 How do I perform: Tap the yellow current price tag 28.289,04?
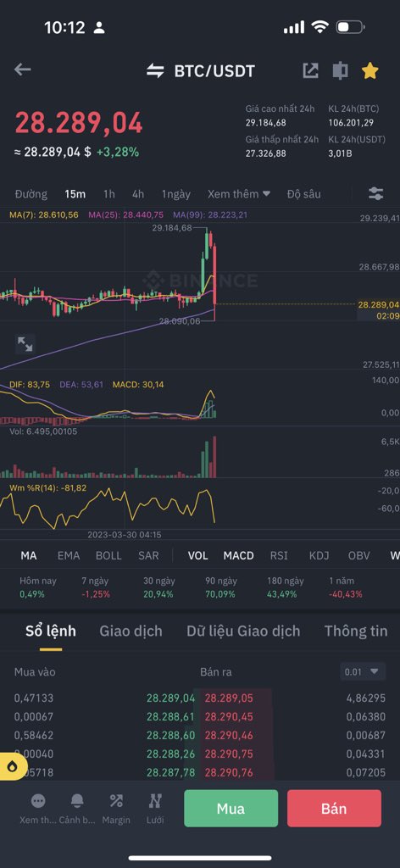(x=379, y=304)
